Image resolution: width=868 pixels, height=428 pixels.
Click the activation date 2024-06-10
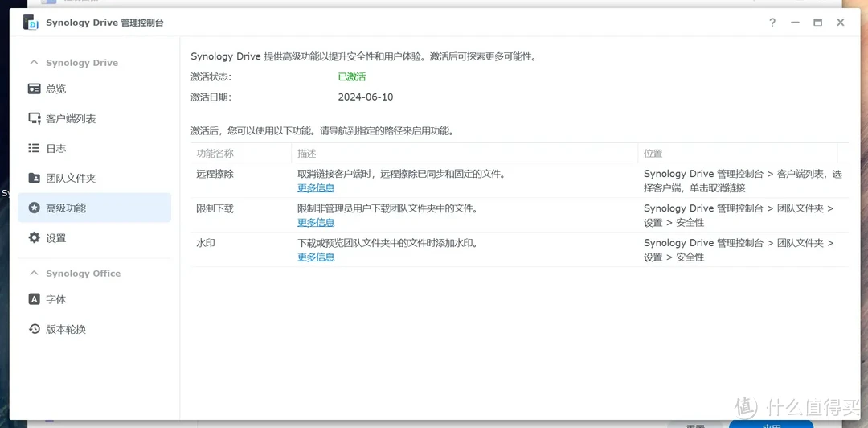coord(366,97)
